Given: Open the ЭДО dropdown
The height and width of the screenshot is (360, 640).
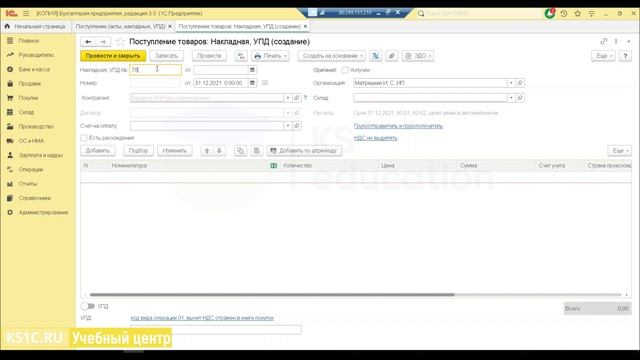Looking at the screenshot, I should point(418,56).
